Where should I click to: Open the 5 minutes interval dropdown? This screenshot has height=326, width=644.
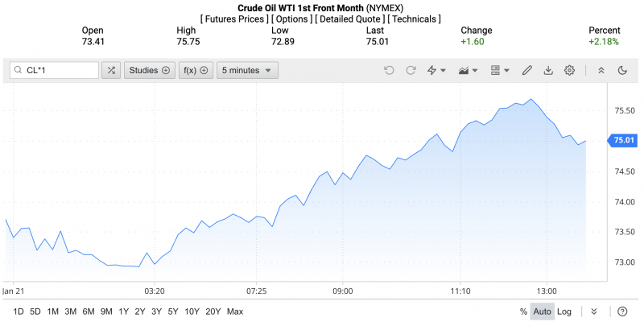pyautogui.click(x=247, y=70)
